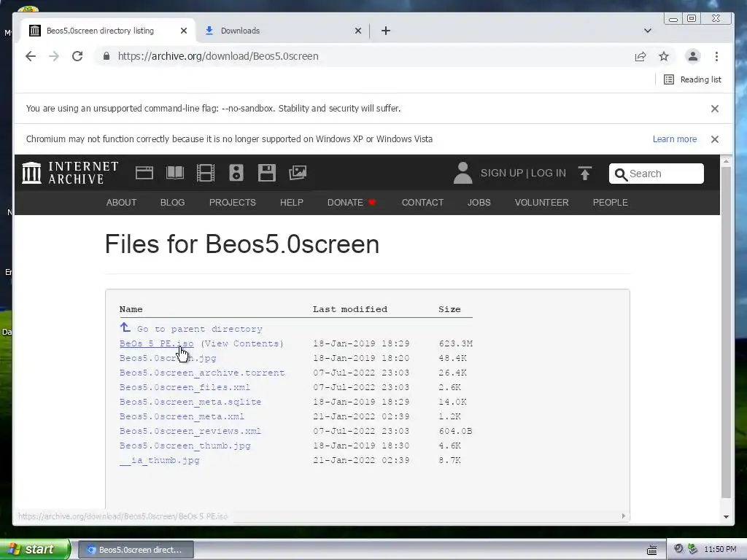Image resolution: width=747 pixels, height=560 pixels.
Task: Open the Texts book icon
Action: point(175,172)
